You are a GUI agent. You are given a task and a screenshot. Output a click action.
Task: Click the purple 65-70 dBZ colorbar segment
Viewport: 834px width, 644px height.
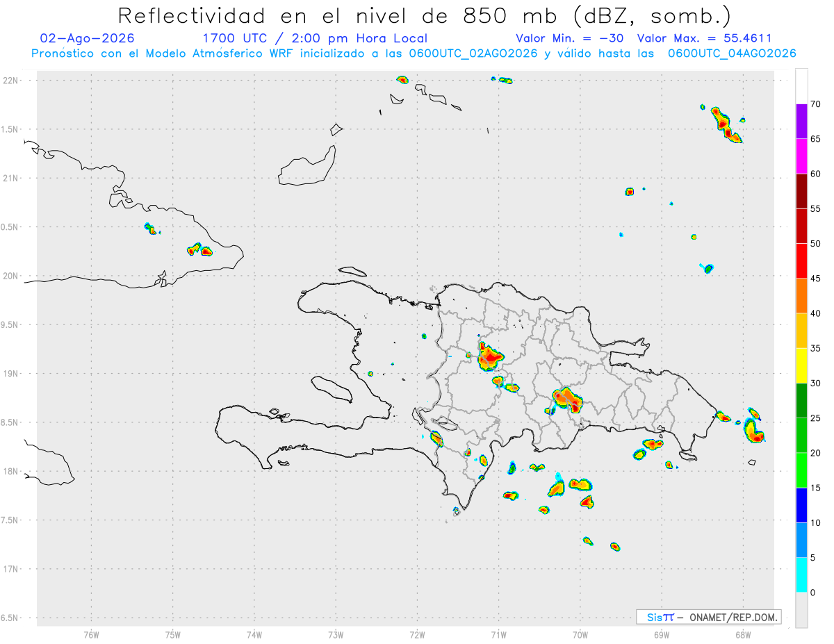pos(801,122)
